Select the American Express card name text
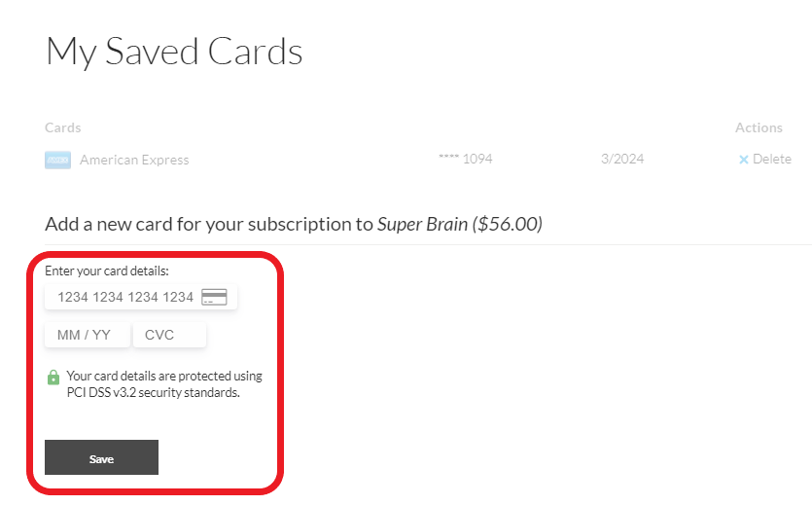812x505 pixels. pyautogui.click(x=134, y=160)
